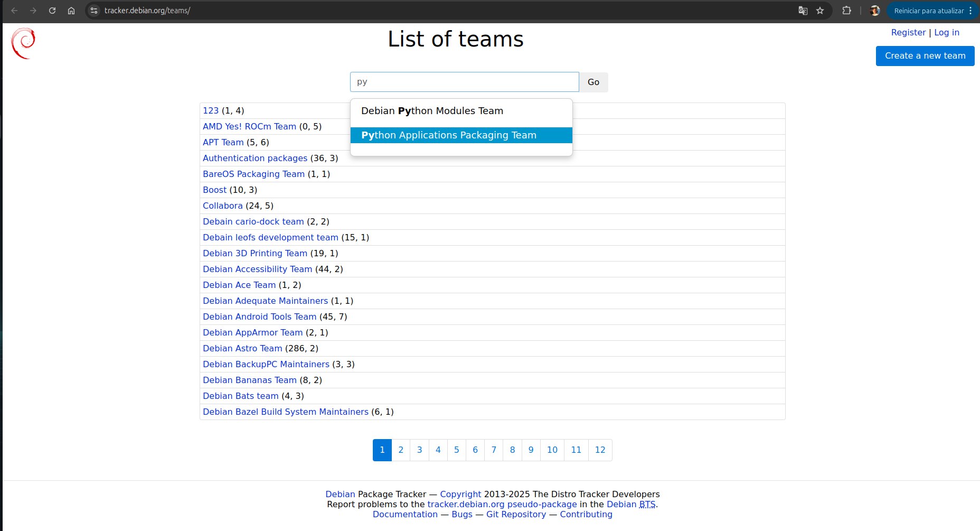Open the Debian BTS footer link
The image size is (980, 531).
tap(631, 504)
